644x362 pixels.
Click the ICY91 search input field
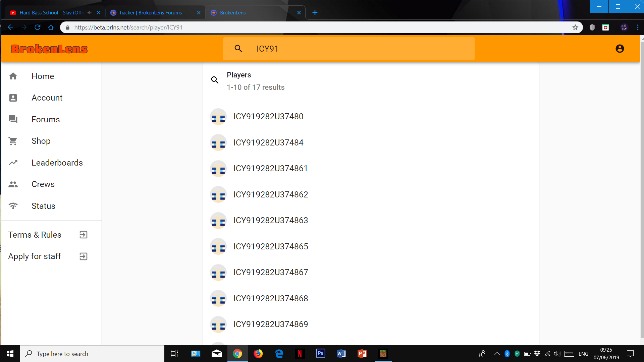click(349, 49)
